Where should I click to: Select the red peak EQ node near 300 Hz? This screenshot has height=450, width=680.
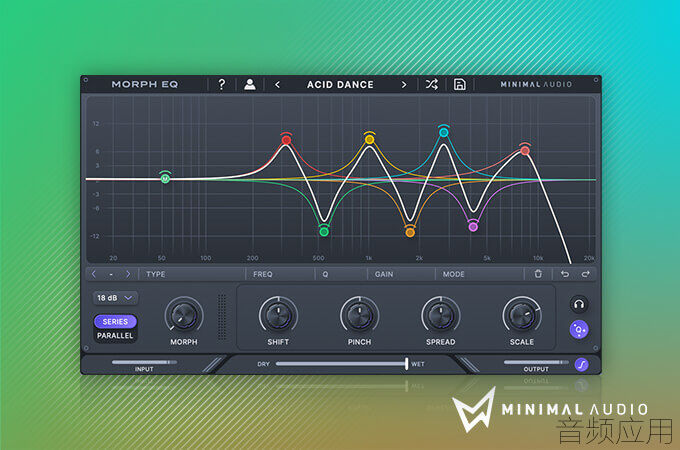[286, 140]
